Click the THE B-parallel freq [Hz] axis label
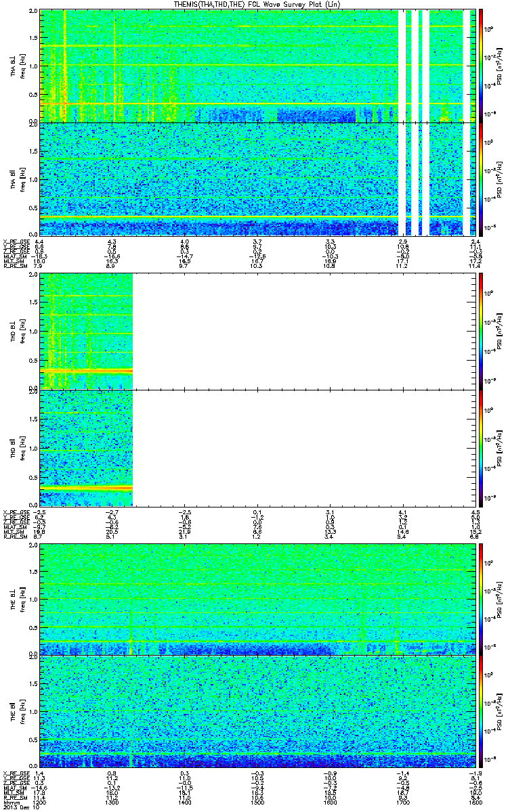The width and height of the screenshot is (508, 812). point(22,711)
